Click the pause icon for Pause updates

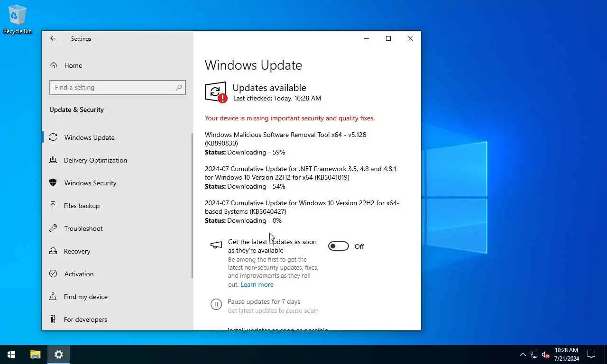point(216,305)
